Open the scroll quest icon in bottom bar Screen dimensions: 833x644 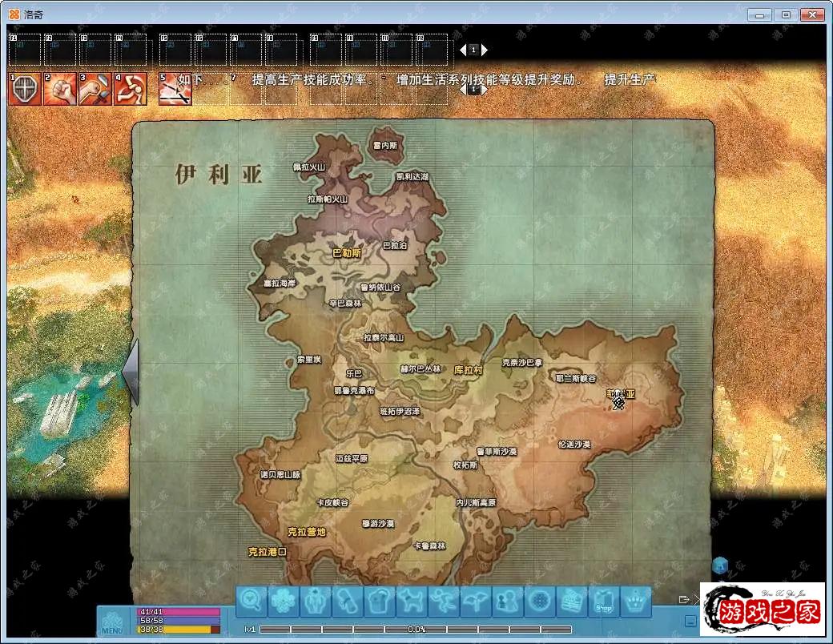348,601
